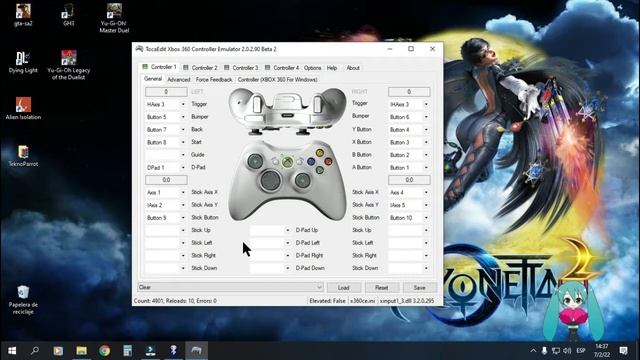Expand the left Bumper Button 5 dropdown
The width and height of the screenshot is (640, 360).
point(183,117)
